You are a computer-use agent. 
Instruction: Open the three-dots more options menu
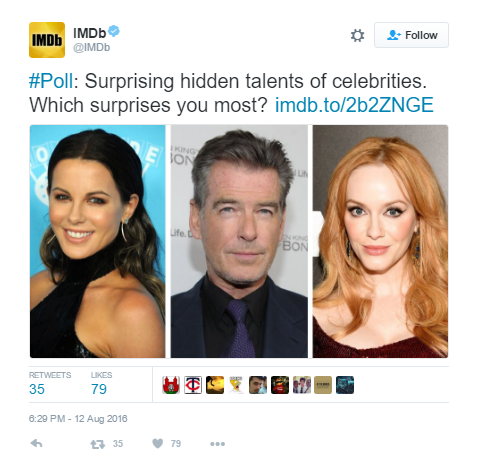(218, 444)
